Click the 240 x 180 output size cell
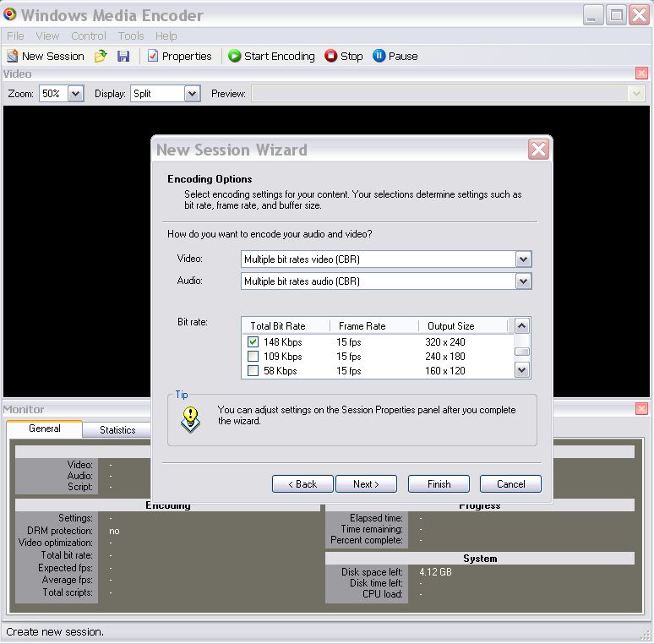Screen dimensions: 654x644 click(445, 356)
